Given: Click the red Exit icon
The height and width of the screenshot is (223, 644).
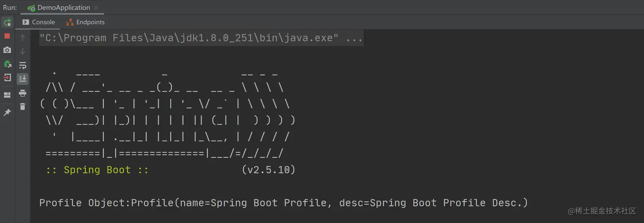Looking at the screenshot, I should (x=7, y=77).
